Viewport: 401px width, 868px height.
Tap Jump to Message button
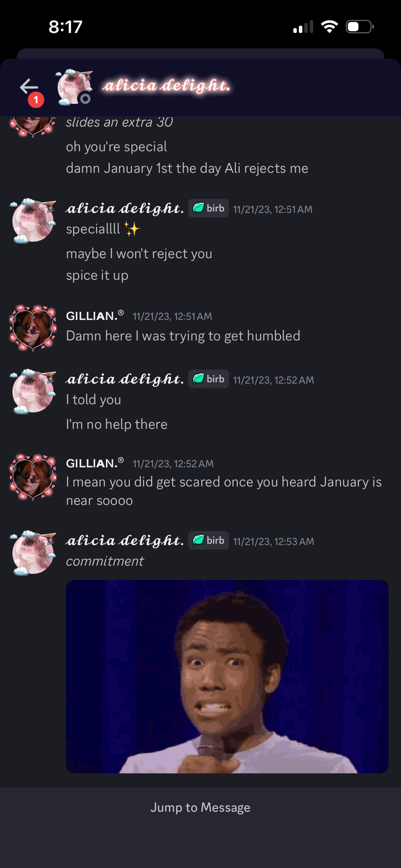click(x=200, y=807)
